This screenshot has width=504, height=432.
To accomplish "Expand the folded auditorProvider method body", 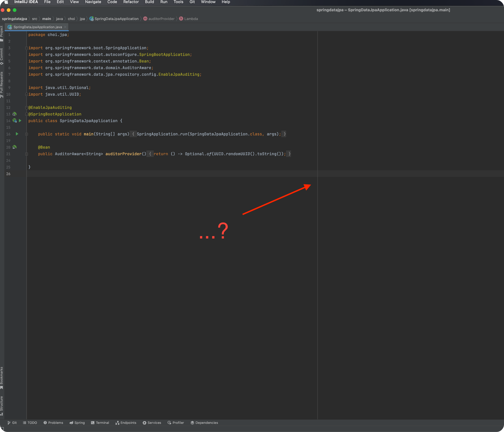I will tap(27, 154).
